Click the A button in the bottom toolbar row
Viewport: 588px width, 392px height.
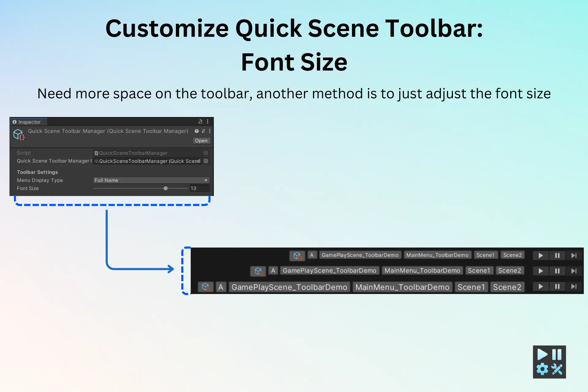(221, 287)
